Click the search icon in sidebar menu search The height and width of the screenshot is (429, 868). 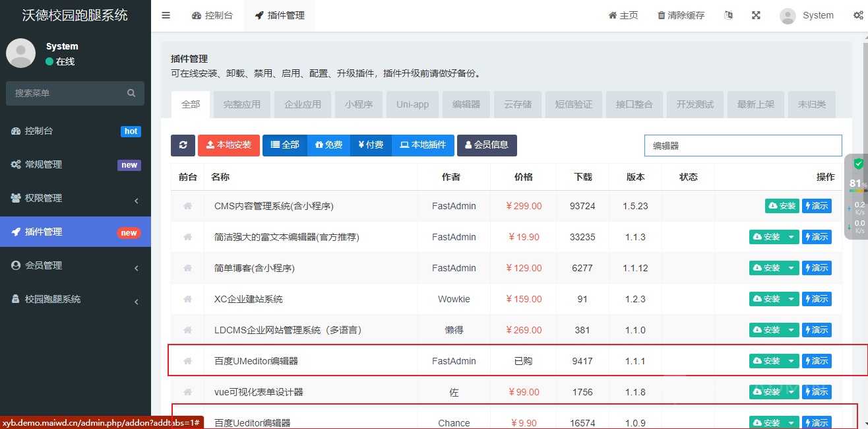pos(131,93)
